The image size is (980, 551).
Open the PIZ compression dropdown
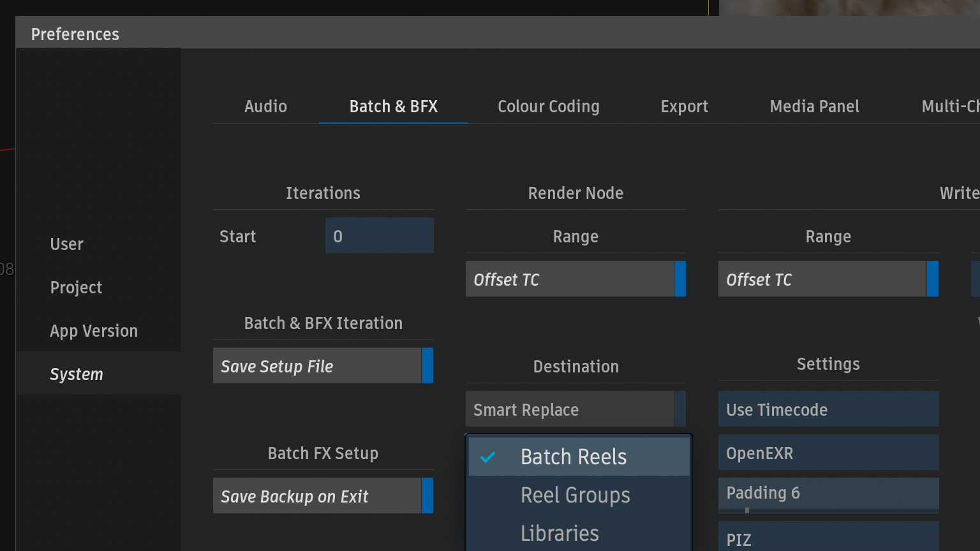828,538
